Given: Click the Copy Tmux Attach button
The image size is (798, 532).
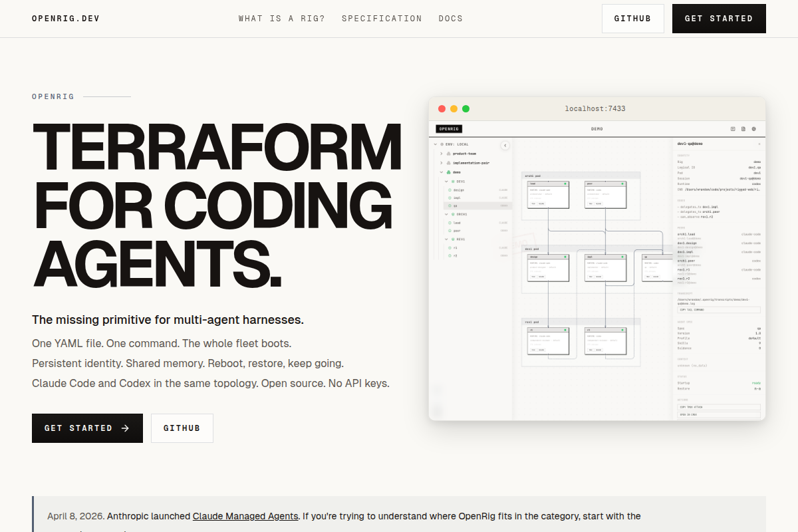Looking at the screenshot, I should pyautogui.click(x=719, y=407).
